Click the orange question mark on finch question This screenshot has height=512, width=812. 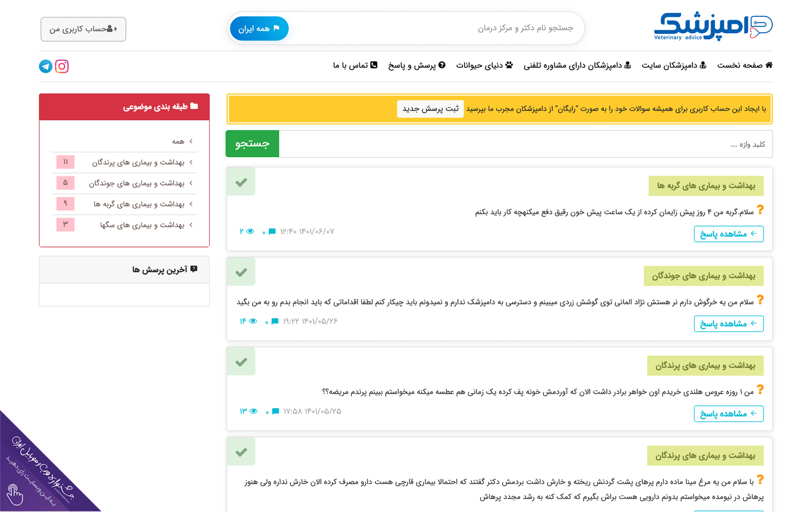(760, 390)
